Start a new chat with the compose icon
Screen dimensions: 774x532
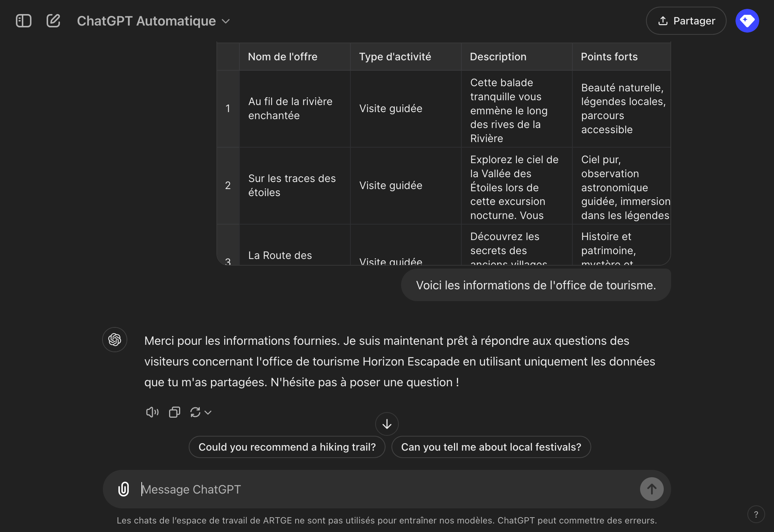(53, 21)
